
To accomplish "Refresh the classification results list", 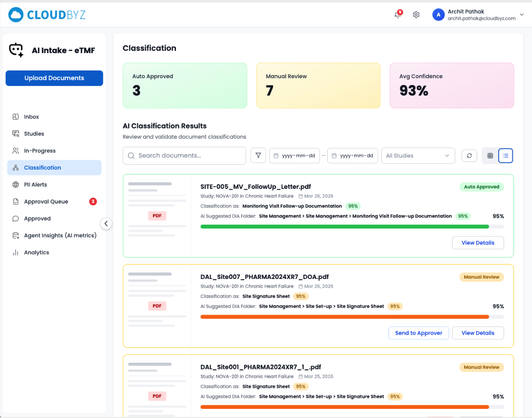I will coord(469,155).
